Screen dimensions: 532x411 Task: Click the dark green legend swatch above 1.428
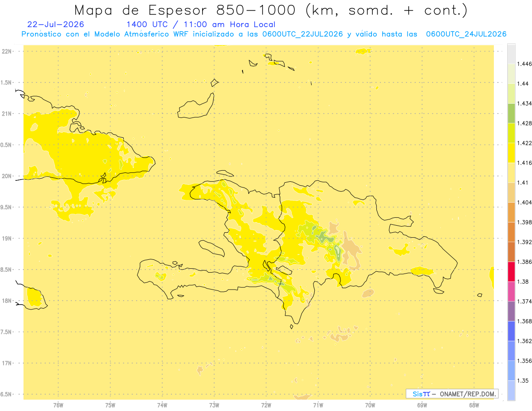pyautogui.click(x=511, y=114)
